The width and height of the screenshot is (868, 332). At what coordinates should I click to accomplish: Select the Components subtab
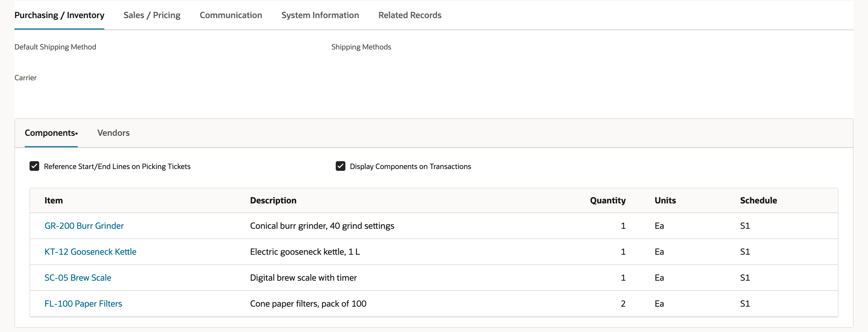click(51, 133)
